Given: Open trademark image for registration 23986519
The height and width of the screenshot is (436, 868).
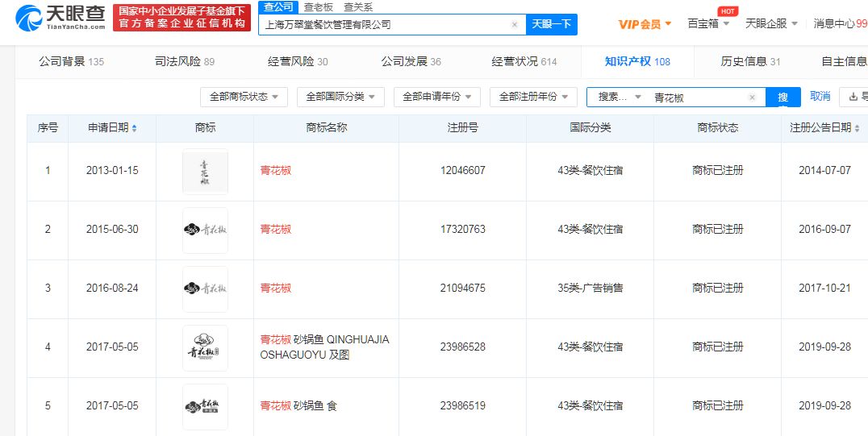Looking at the screenshot, I should pos(206,407).
